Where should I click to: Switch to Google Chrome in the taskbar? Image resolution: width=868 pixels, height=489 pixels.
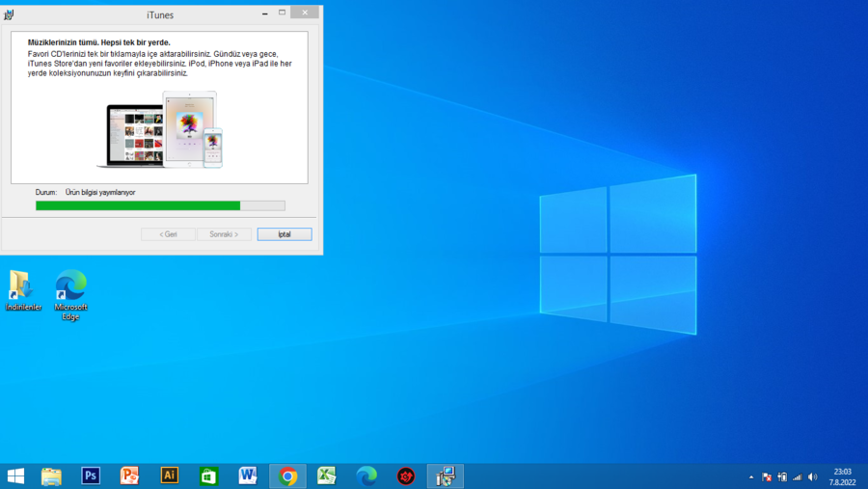click(x=287, y=475)
